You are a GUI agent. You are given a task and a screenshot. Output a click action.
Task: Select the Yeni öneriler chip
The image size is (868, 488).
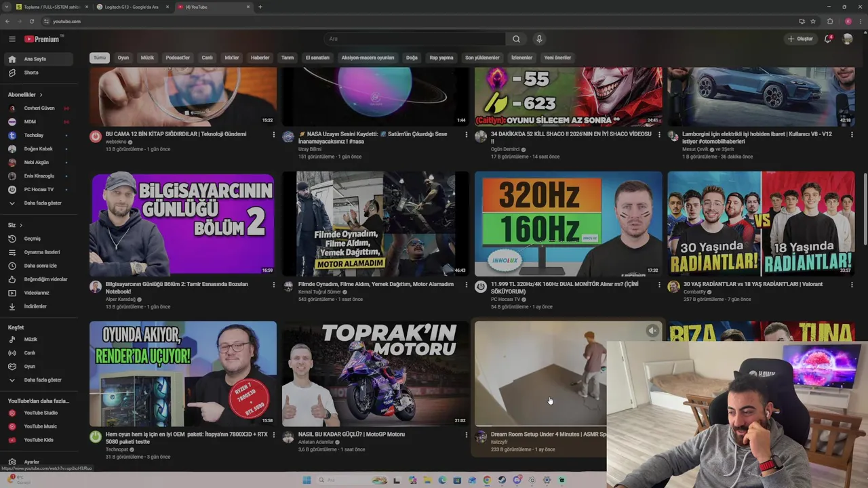557,58
